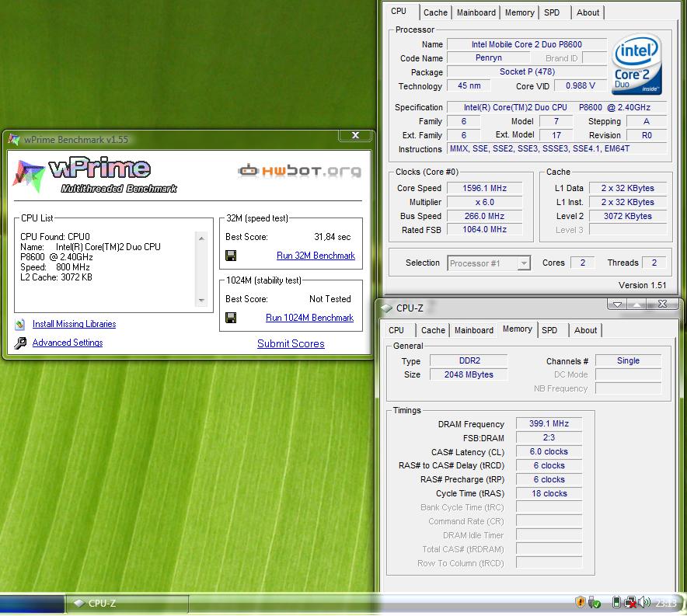
Task: Click the Technology value '45 nm'
Action: (469, 85)
